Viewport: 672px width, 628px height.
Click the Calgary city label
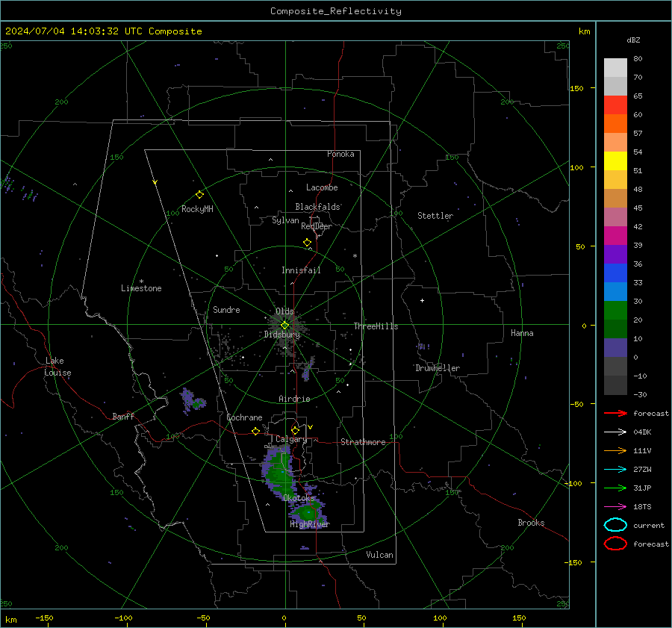(x=291, y=439)
